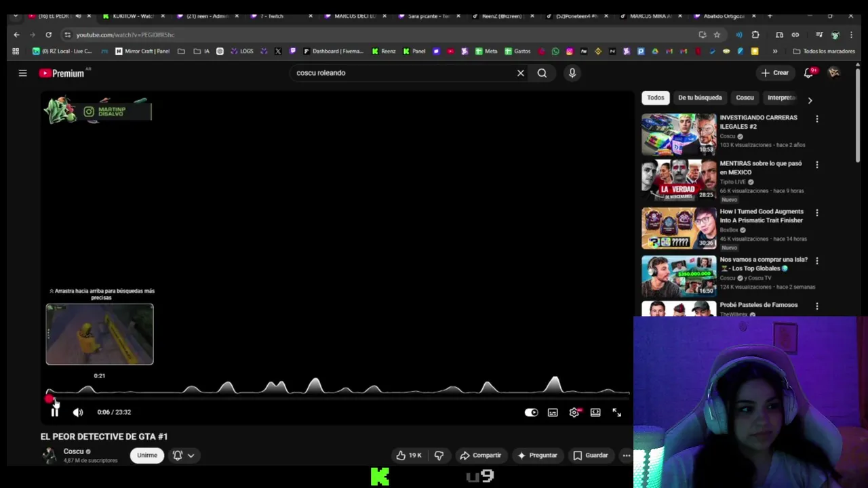
Task: Open options for 'Probé Pasteles de Famosos'
Action: (817, 306)
